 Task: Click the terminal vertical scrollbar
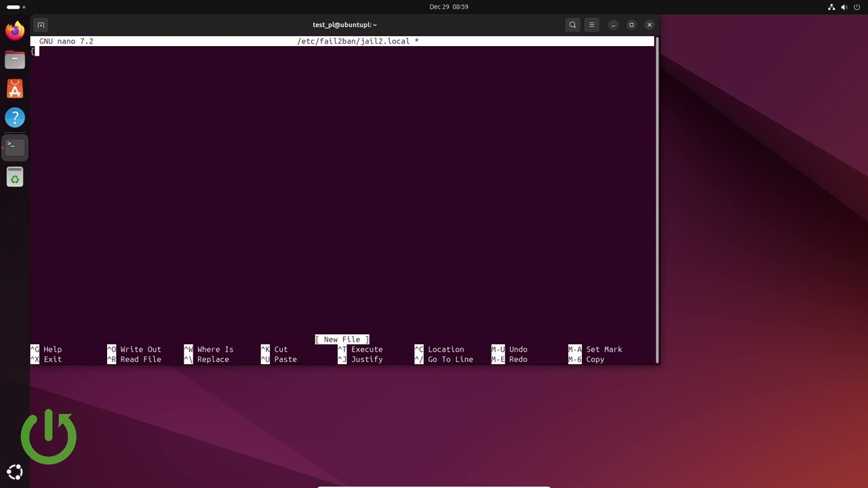(656, 200)
